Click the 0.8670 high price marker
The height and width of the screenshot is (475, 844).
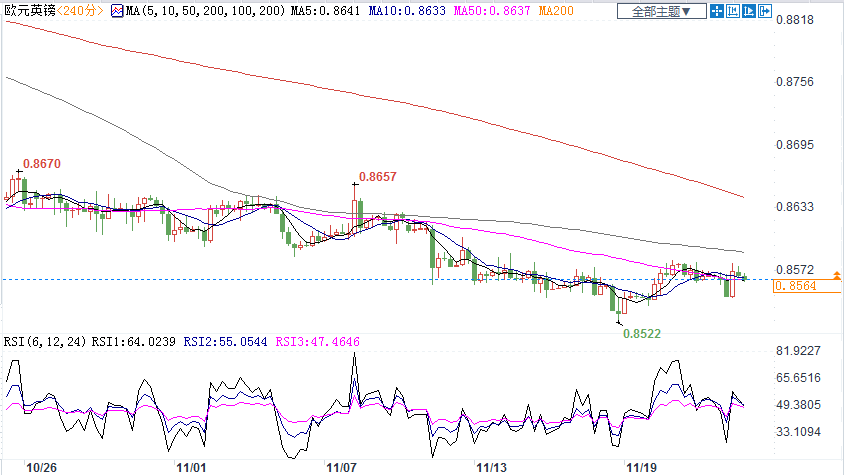[x=41, y=163]
